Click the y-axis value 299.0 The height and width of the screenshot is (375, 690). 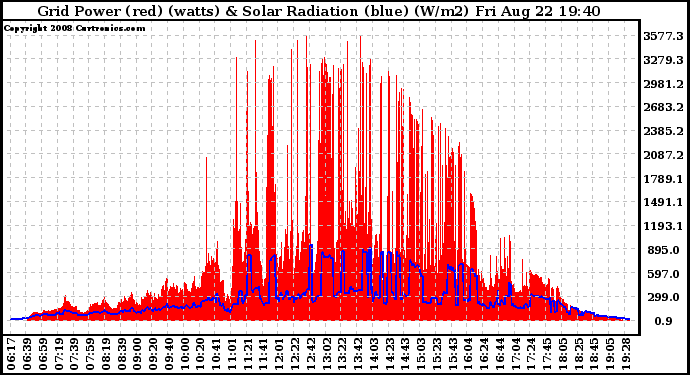click(664, 298)
